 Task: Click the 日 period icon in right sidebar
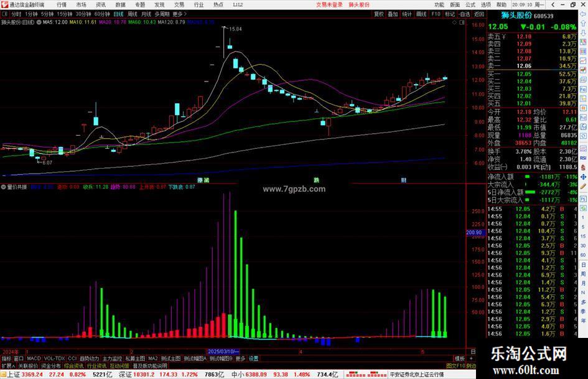coord(583,264)
